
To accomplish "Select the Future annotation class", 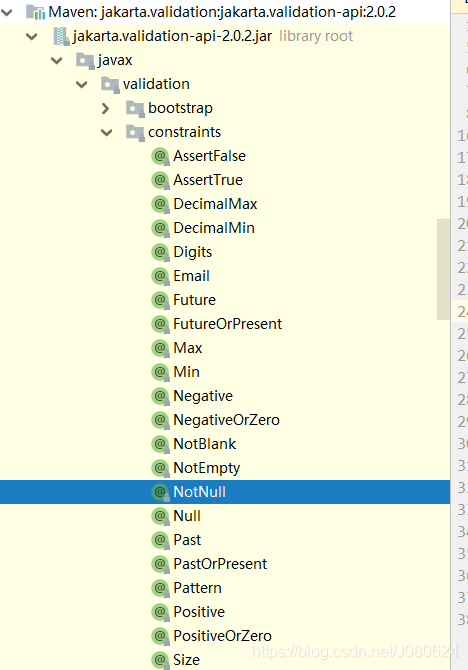I will click(194, 300).
